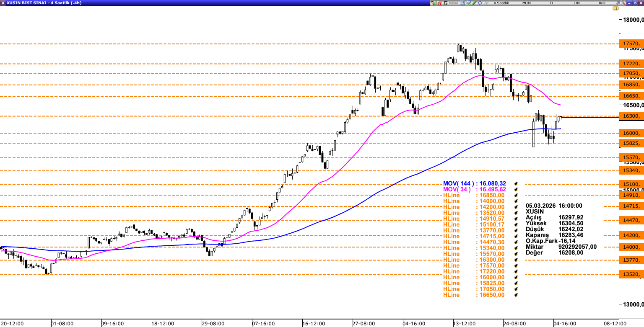The image size is (644, 327).
Task: Select the LIN scale option
Action: pos(577,3)
